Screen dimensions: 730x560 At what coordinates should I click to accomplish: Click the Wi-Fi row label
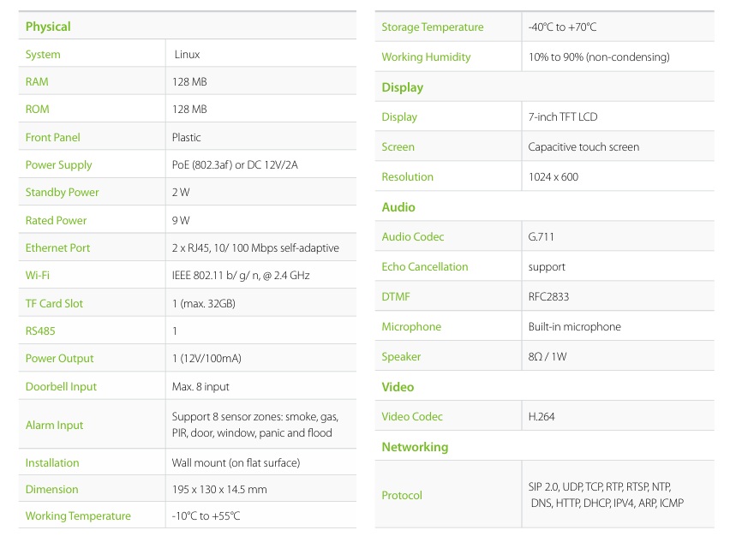click(38, 276)
